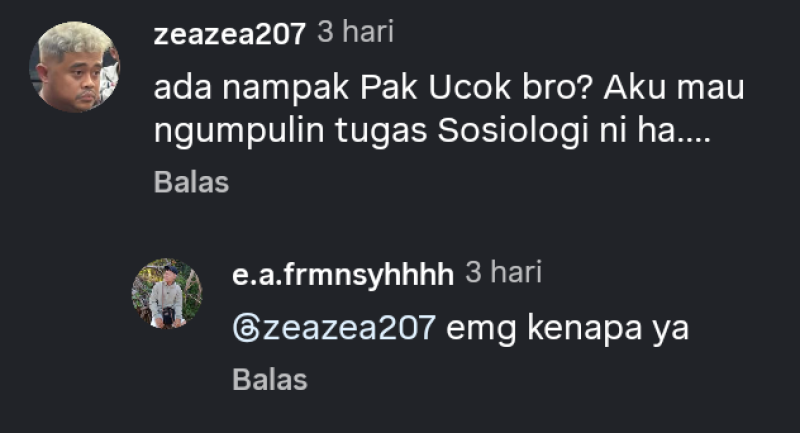This screenshot has height=433, width=800.
Task: Select the reply text "emg kenapa ya"
Action: point(567,327)
